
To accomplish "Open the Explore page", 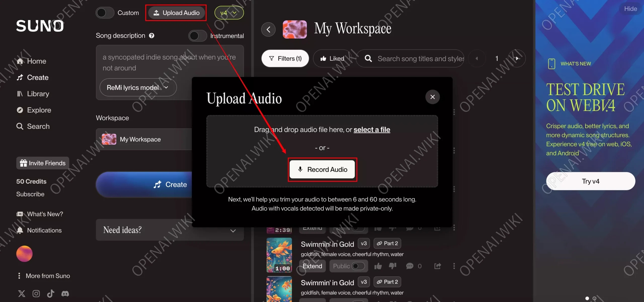I will click(x=34, y=110).
